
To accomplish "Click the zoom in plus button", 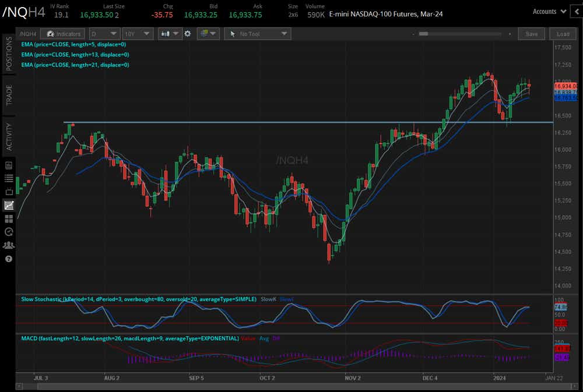I will [510, 34].
